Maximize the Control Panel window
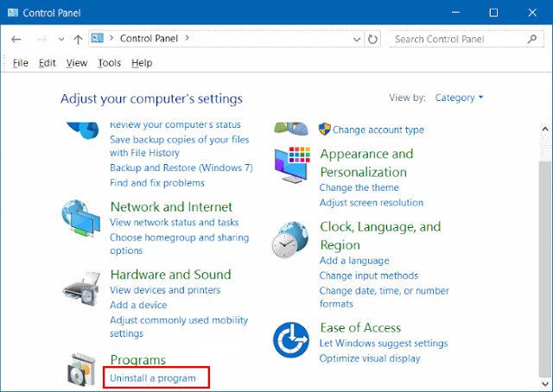 point(493,13)
